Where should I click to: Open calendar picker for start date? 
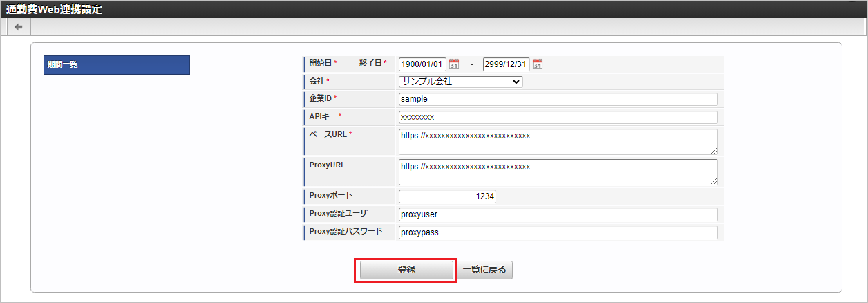pos(454,64)
